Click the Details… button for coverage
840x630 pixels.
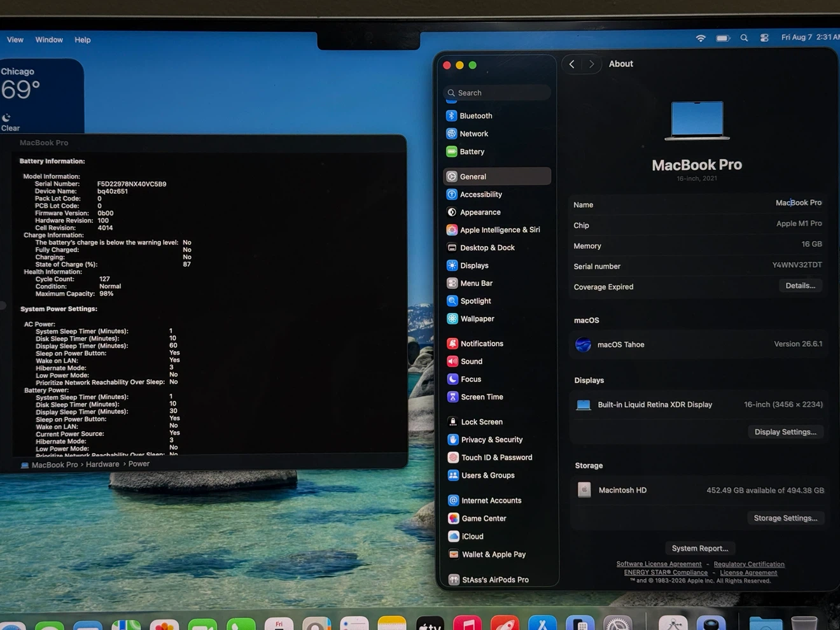[x=800, y=286]
